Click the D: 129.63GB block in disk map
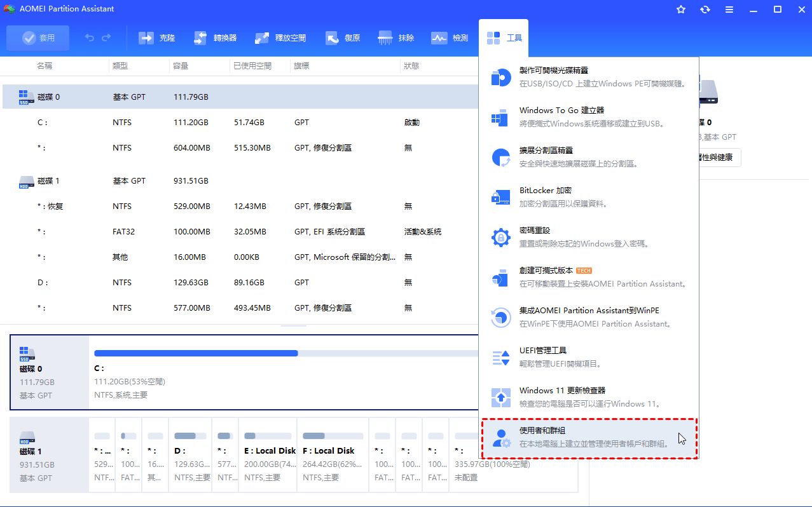The height and width of the screenshot is (507, 812). click(x=191, y=455)
